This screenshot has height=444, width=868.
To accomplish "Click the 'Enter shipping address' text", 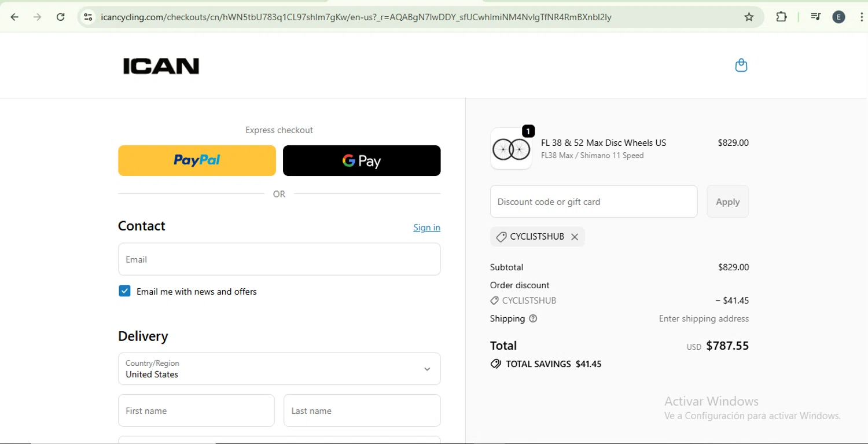I will [x=704, y=318].
